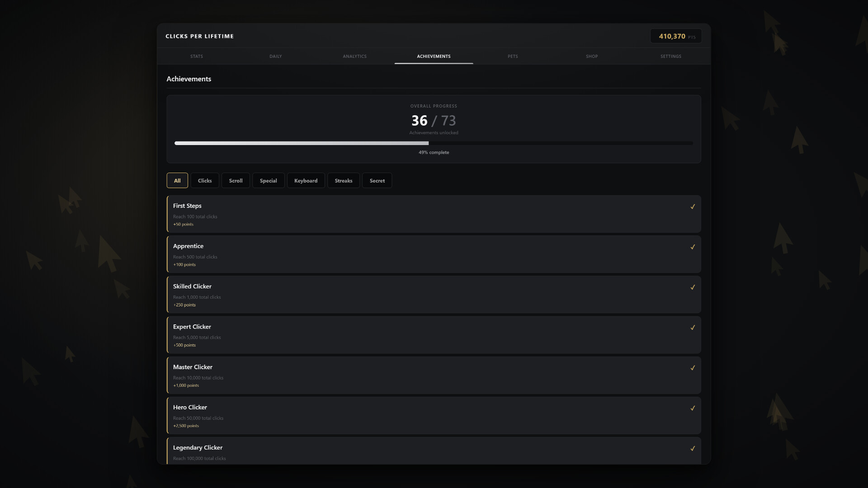Screen dimensions: 868x488
Task: Select the All filter
Action: coord(177,180)
